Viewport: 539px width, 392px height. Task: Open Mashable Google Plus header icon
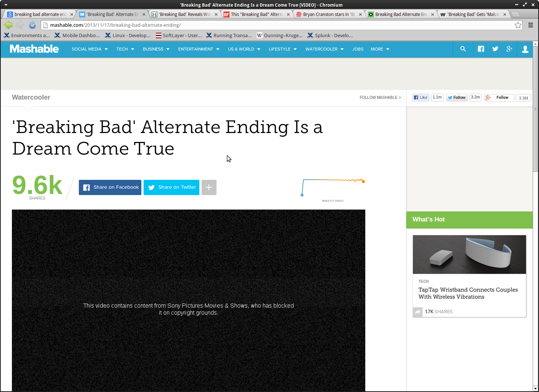509,49
